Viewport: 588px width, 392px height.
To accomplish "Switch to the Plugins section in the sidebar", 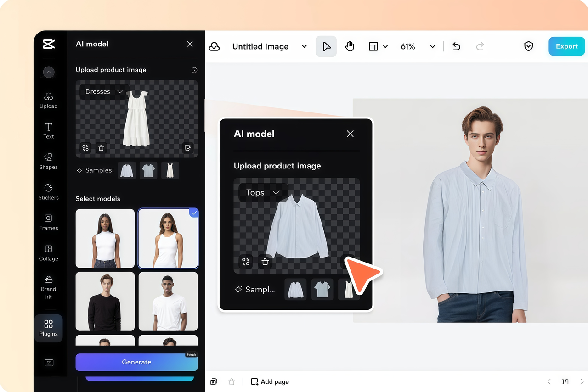I will 48,328.
